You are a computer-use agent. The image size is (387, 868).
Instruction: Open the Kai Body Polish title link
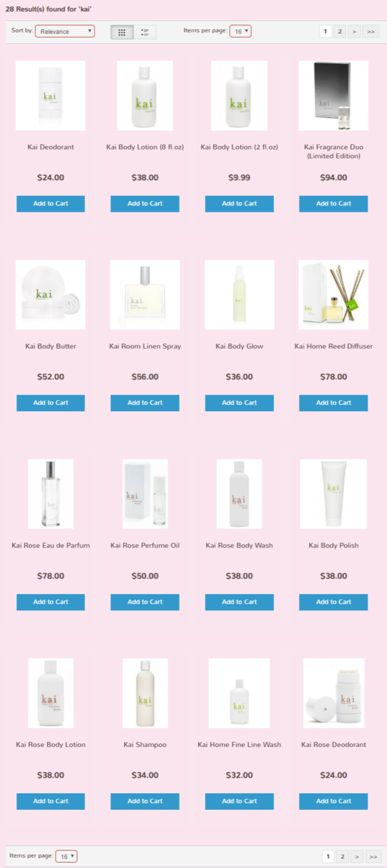tap(333, 546)
